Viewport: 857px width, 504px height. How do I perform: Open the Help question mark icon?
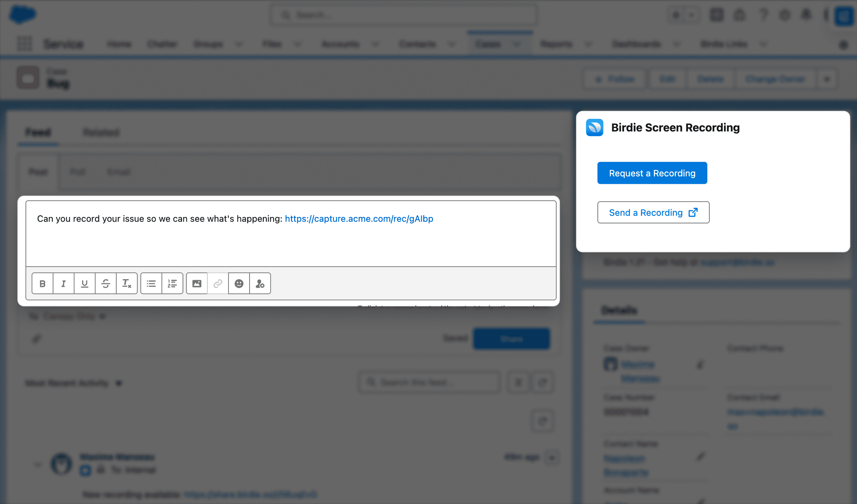pos(764,15)
